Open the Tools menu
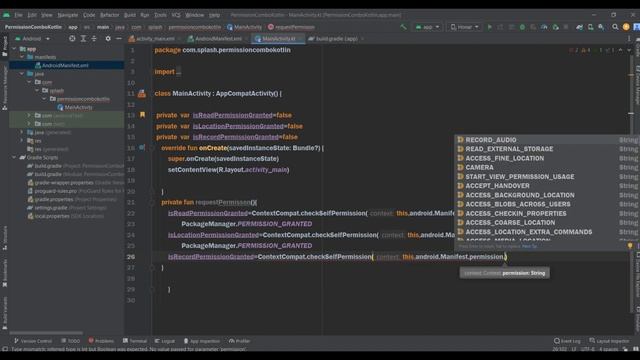640x360 pixels. [x=160, y=15]
